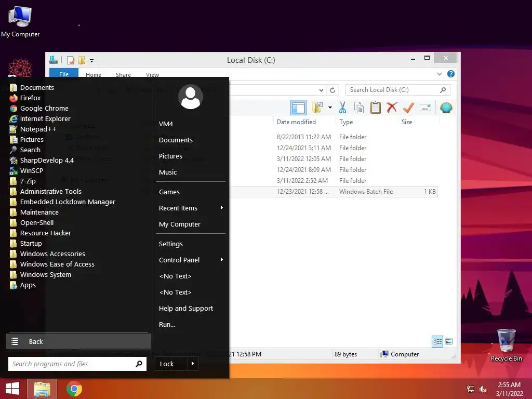
Task: Click in the Search Local Disk (C:) field
Action: pos(397,90)
